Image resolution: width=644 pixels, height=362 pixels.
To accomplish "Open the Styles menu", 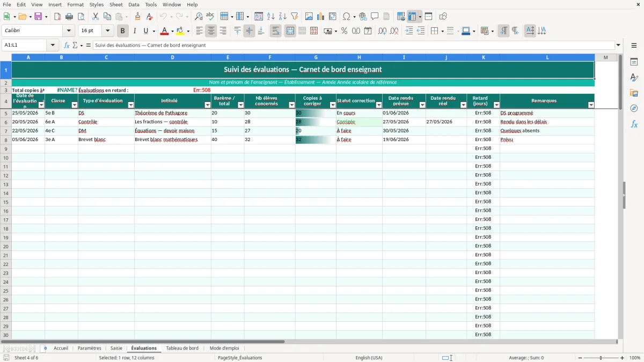I will pos(97,4).
